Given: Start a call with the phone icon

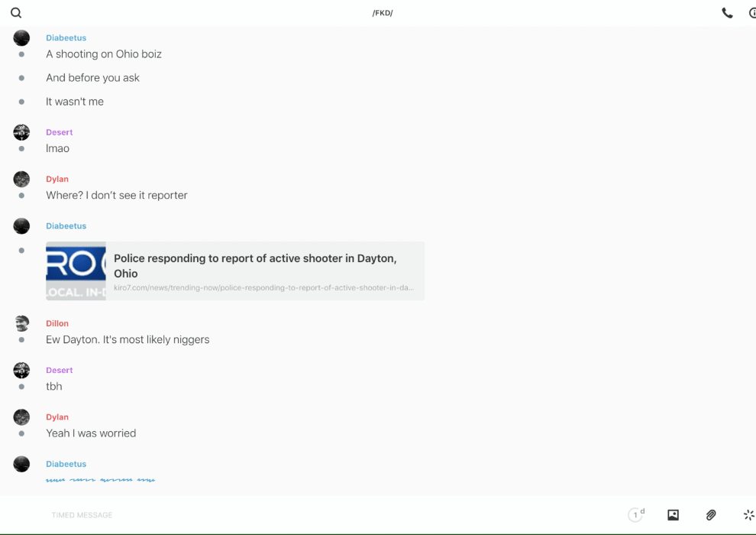Looking at the screenshot, I should click(727, 13).
